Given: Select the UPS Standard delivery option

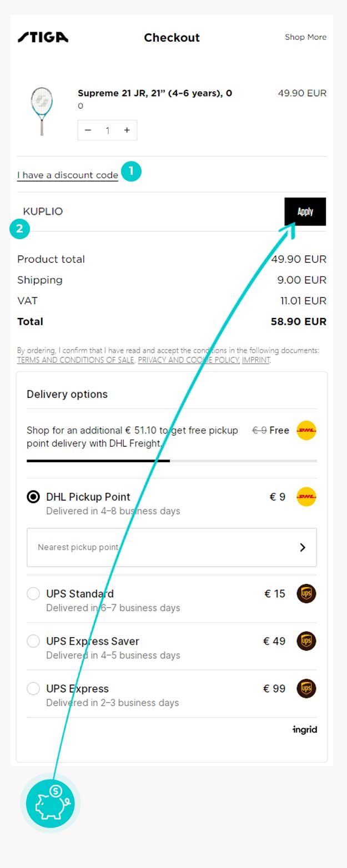Looking at the screenshot, I should pyautogui.click(x=33, y=594).
